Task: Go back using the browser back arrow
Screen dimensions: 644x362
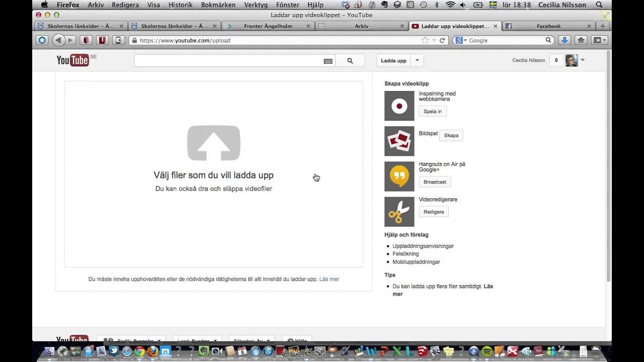Action: tap(59, 40)
